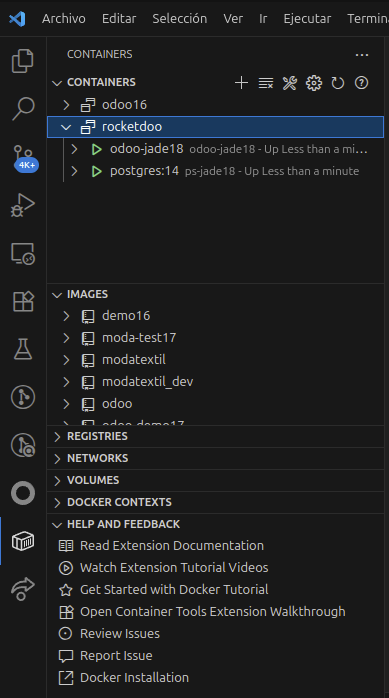Open Source Control view with 4K+ badge
The height and width of the screenshot is (698, 389).
click(x=24, y=158)
